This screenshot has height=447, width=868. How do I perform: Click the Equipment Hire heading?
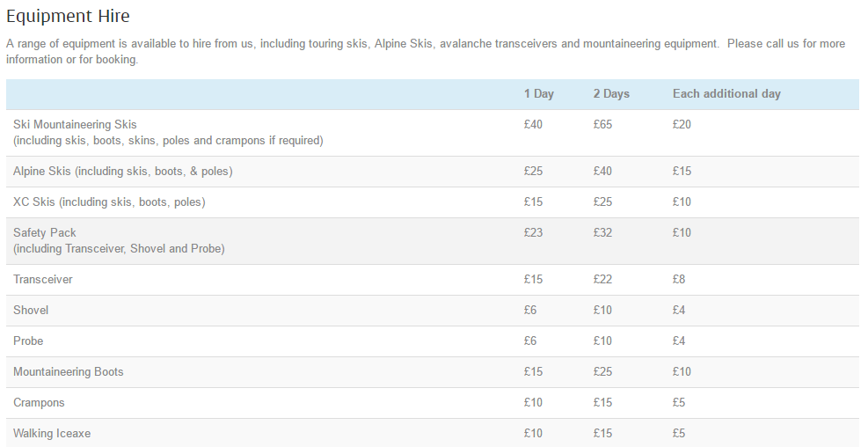(68, 16)
